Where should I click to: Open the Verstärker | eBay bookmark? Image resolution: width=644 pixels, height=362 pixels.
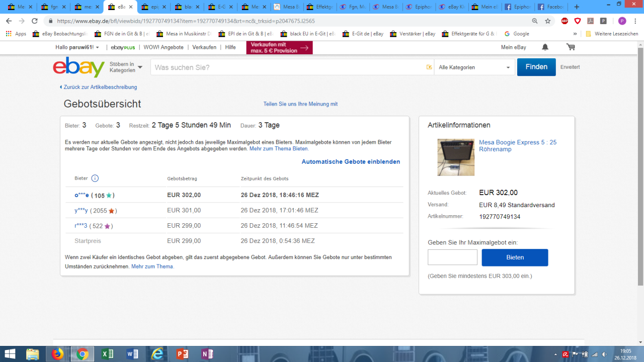(x=412, y=34)
